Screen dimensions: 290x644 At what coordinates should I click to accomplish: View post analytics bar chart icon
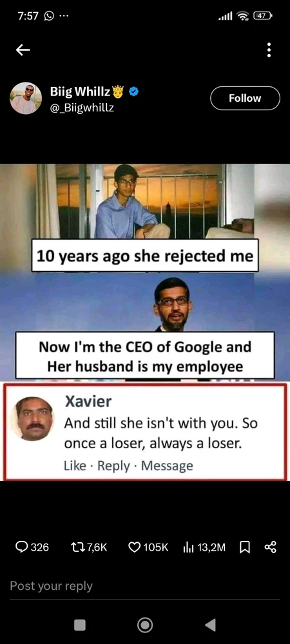(188, 547)
